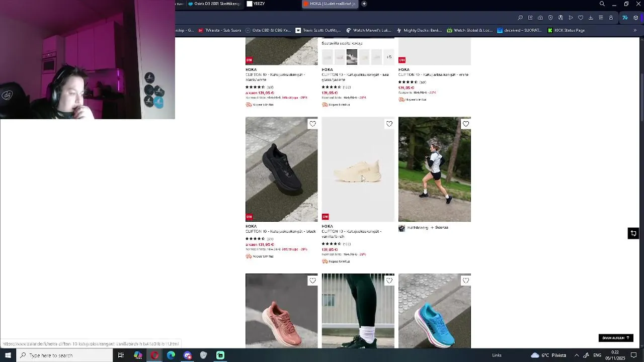Bookmark page with heart toolbar icon

(x=581, y=18)
